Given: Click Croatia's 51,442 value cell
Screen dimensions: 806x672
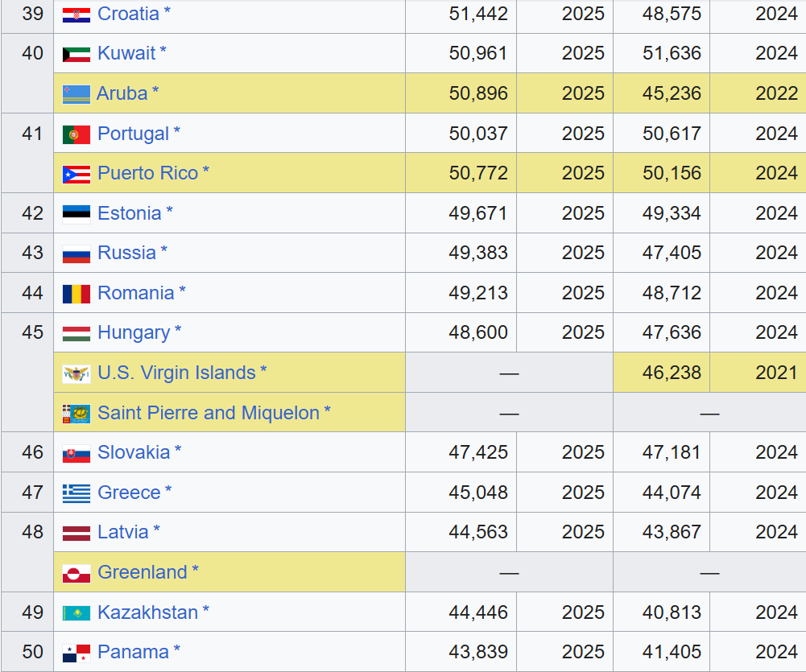Looking at the screenshot, I should 478,14.
